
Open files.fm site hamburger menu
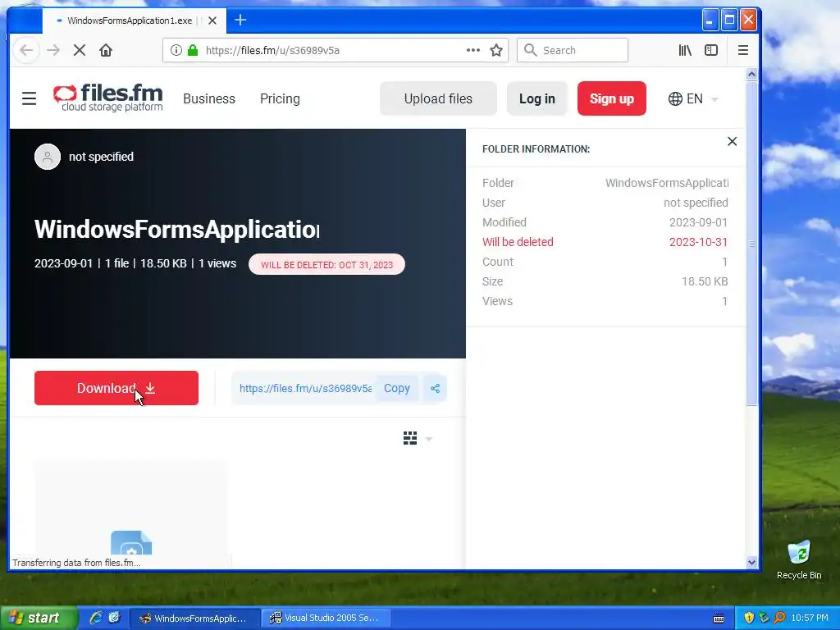coord(29,98)
